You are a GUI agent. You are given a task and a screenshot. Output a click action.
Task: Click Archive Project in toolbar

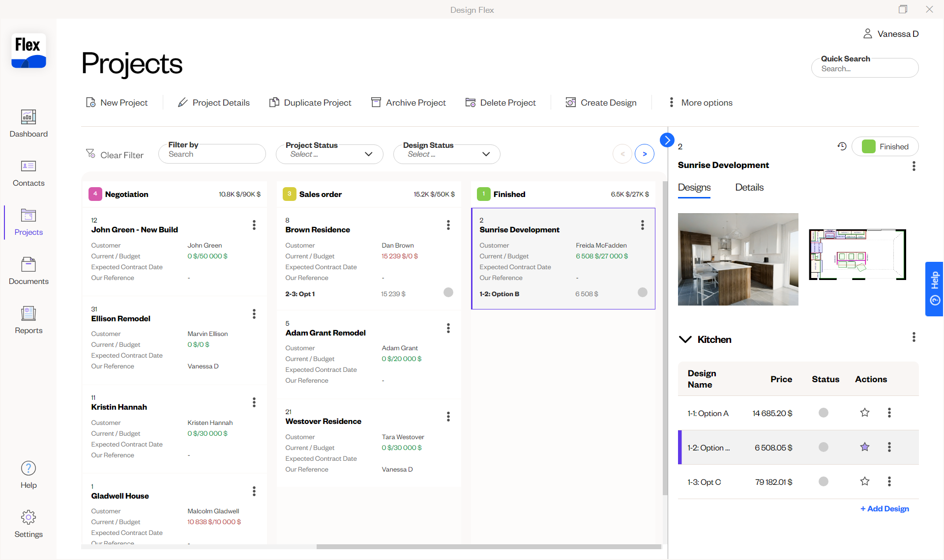coord(409,103)
